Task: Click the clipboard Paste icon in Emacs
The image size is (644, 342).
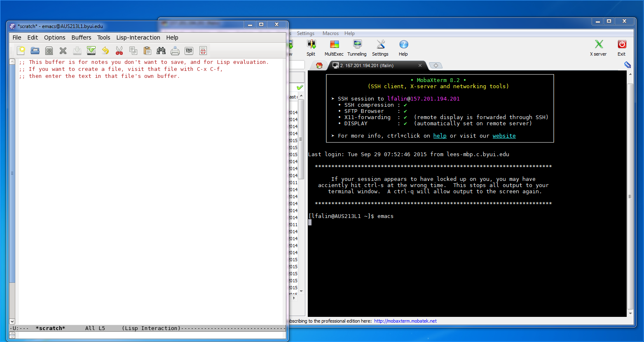Action: 147,51
